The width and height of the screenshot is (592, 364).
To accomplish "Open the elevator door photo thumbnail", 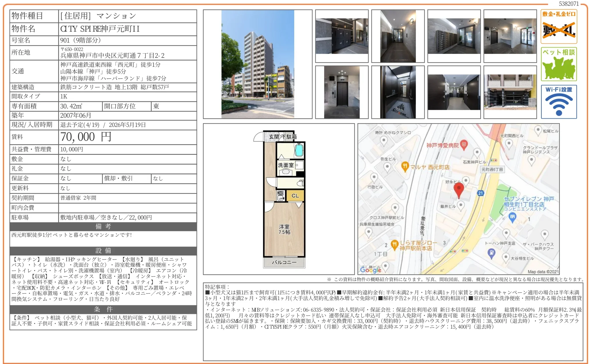I will pos(341,92).
